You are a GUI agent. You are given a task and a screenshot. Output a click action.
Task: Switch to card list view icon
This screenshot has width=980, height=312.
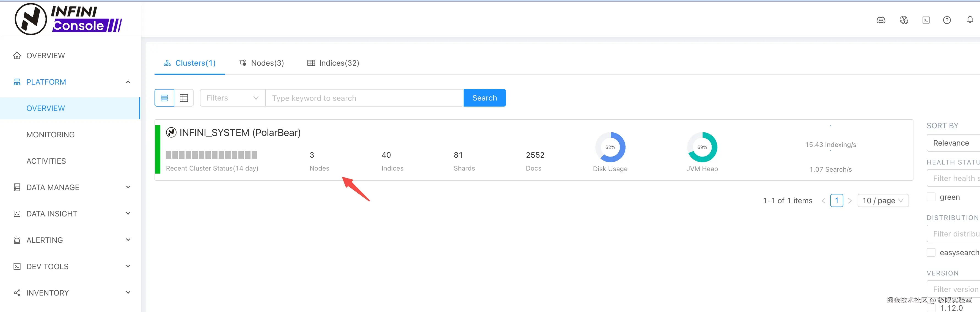[x=164, y=98]
